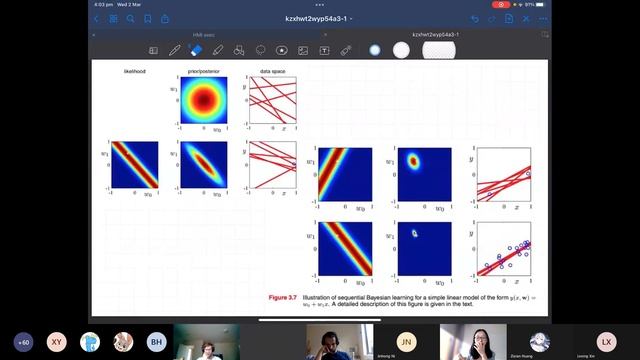Select the Laser pointer tool
This screenshot has width=640, height=360.
[346, 50]
